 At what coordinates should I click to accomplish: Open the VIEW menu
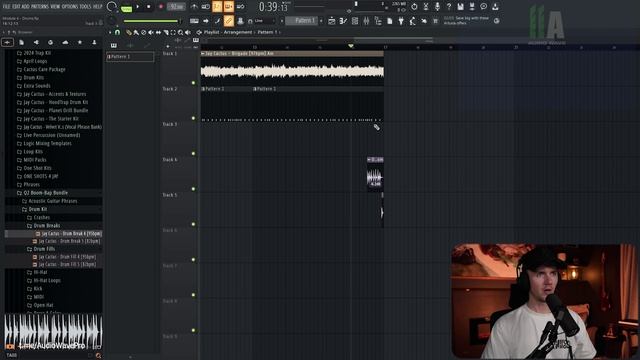click(x=55, y=7)
